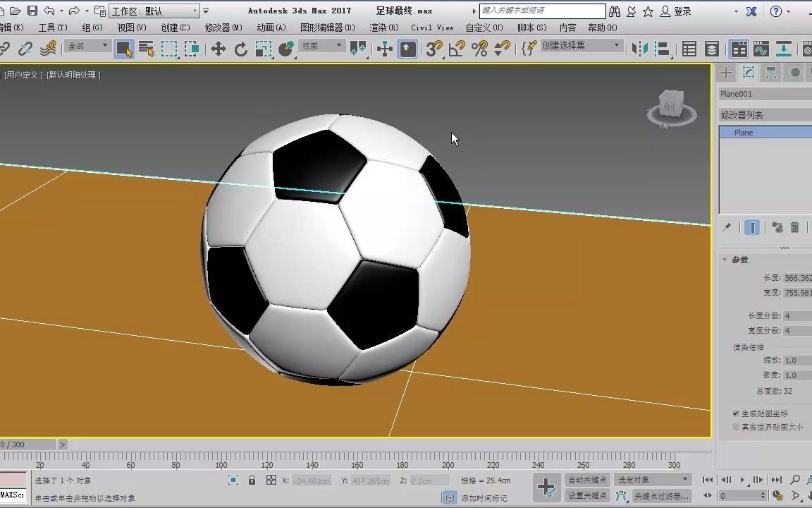Open the 视图 reference coordinate system dropdown
This screenshot has width=812, height=508.
point(321,45)
